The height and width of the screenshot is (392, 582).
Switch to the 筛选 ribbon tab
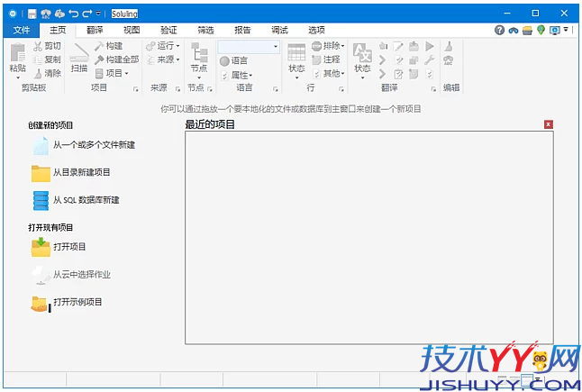(205, 30)
